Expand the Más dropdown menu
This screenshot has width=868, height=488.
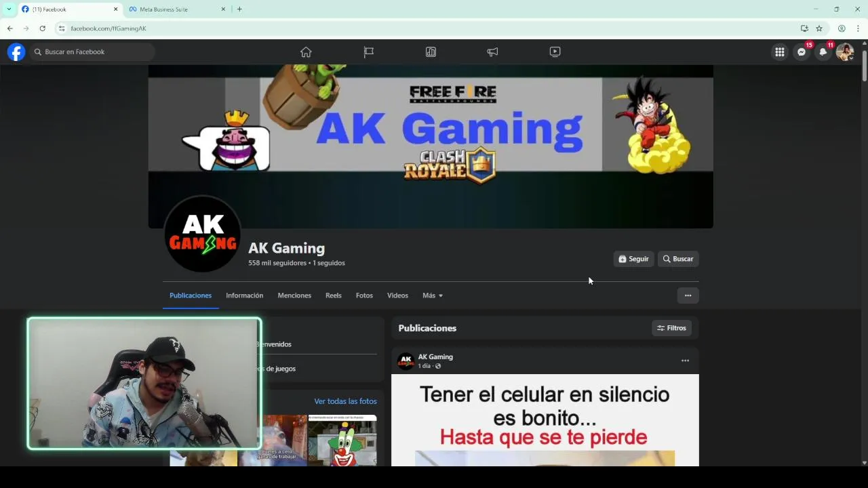[433, 296]
